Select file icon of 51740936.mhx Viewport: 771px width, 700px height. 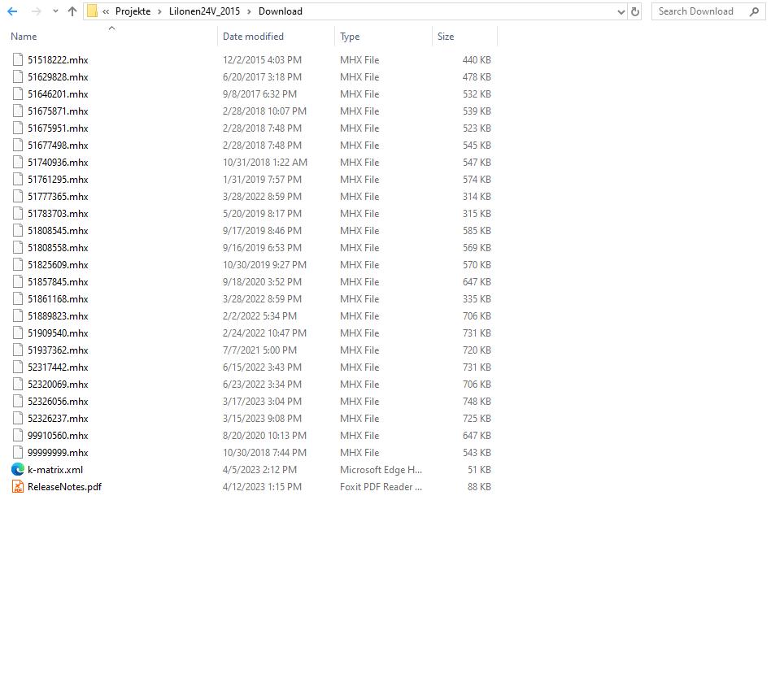tap(18, 163)
